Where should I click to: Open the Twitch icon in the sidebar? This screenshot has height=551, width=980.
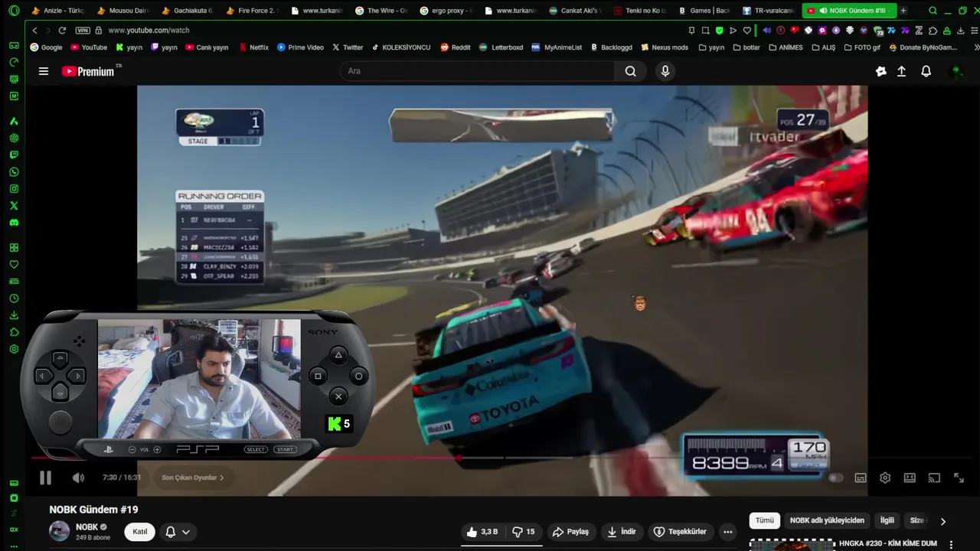click(x=14, y=155)
